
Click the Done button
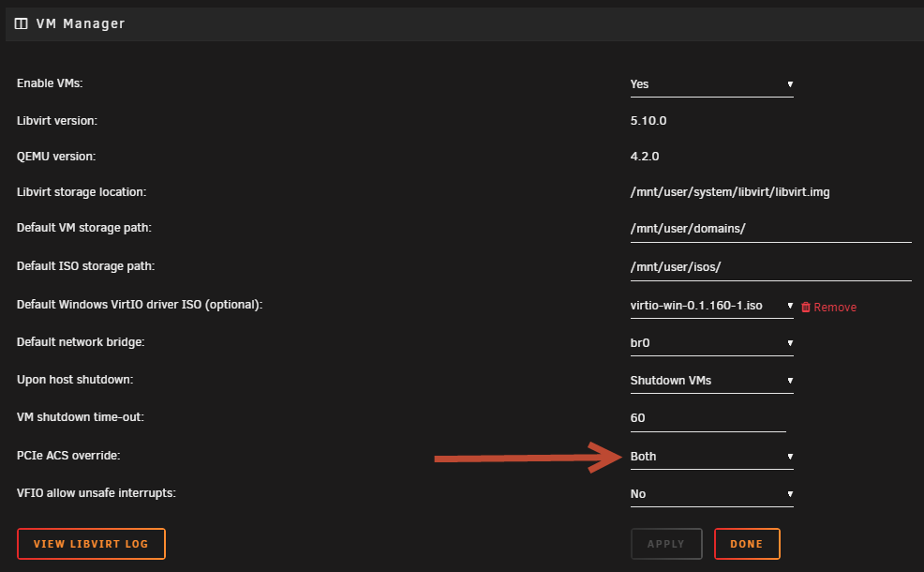click(747, 544)
